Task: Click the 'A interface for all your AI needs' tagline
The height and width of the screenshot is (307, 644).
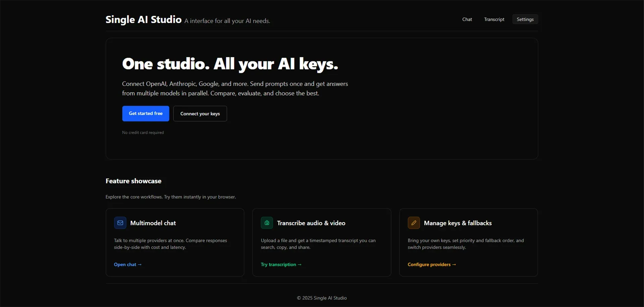Action: coord(227,21)
